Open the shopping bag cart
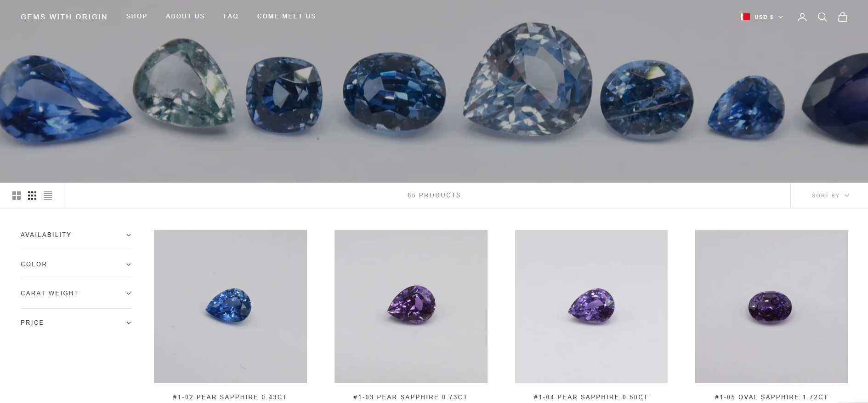This screenshot has height=403, width=868. pyautogui.click(x=842, y=17)
